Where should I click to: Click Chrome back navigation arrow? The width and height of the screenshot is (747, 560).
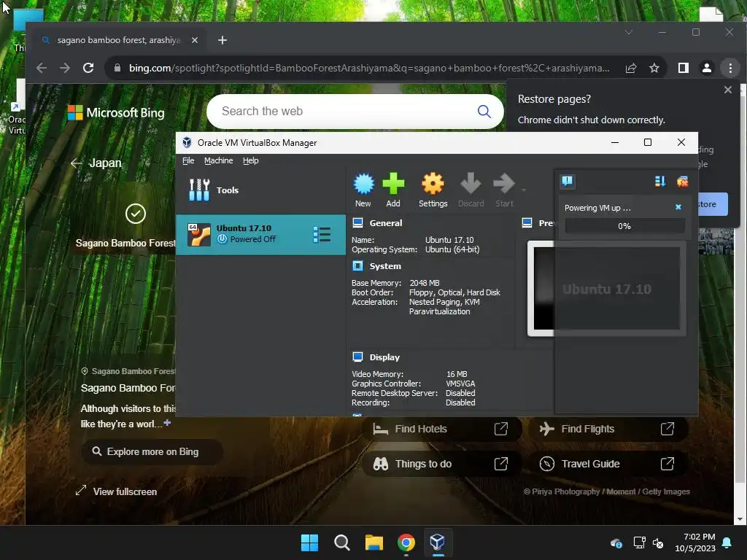pos(42,68)
